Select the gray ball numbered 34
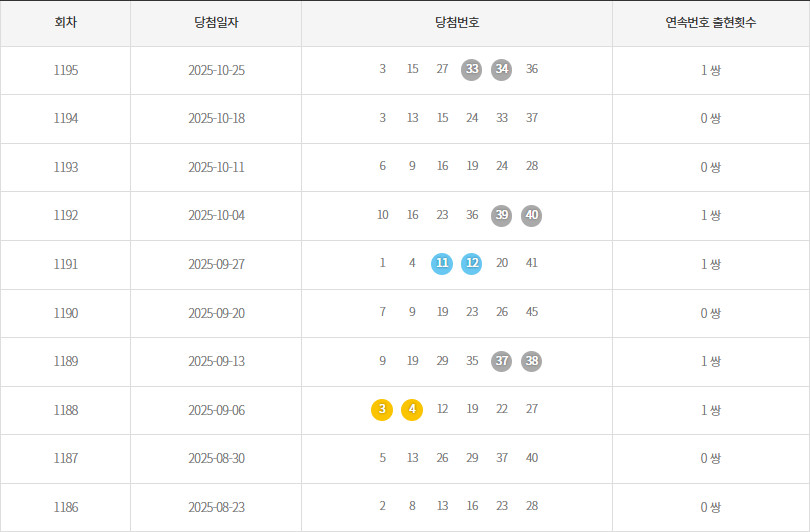This screenshot has height=532, width=810. point(502,70)
